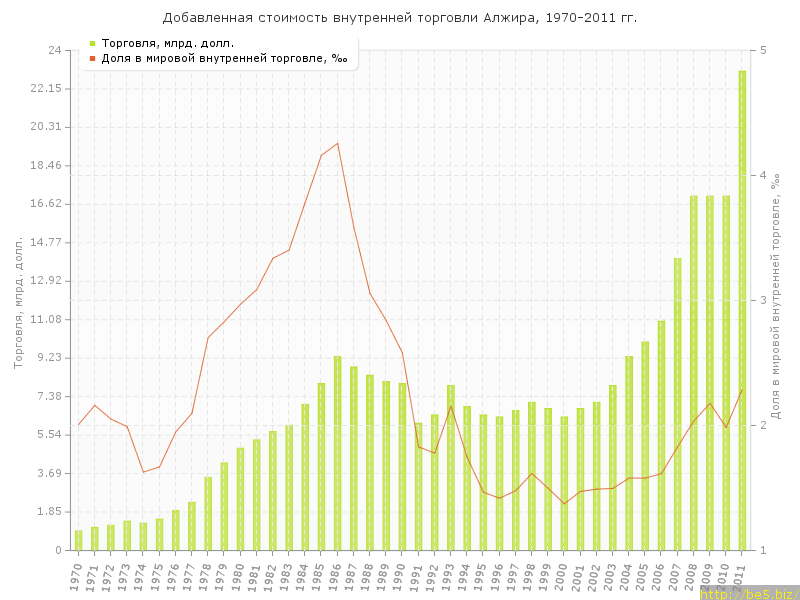Click the orange Доля legend swatch
The width and height of the screenshot is (800, 600).
tap(92, 58)
